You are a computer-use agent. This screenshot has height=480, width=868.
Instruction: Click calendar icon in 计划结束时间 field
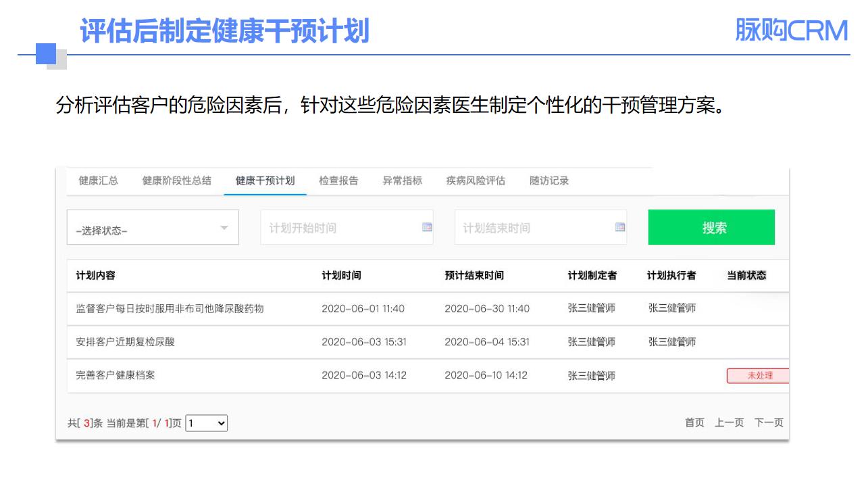(620, 228)
